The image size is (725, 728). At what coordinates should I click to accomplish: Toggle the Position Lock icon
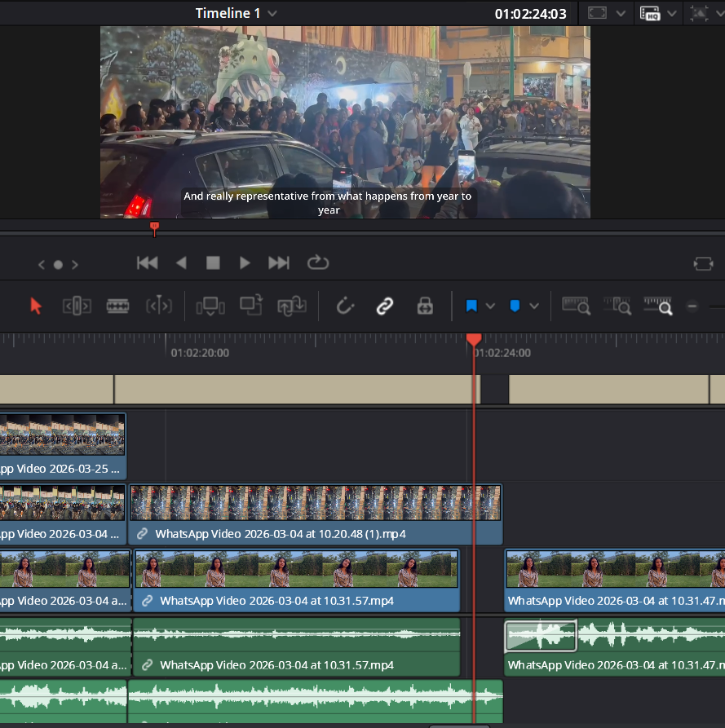coord(424,306)
